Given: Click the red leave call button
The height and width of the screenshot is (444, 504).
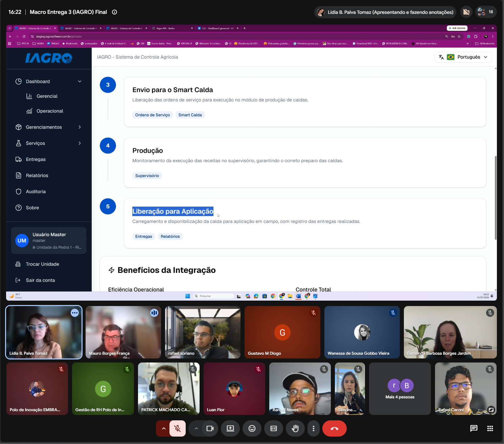Looking at the screenshot, I should tap(334, 428).
